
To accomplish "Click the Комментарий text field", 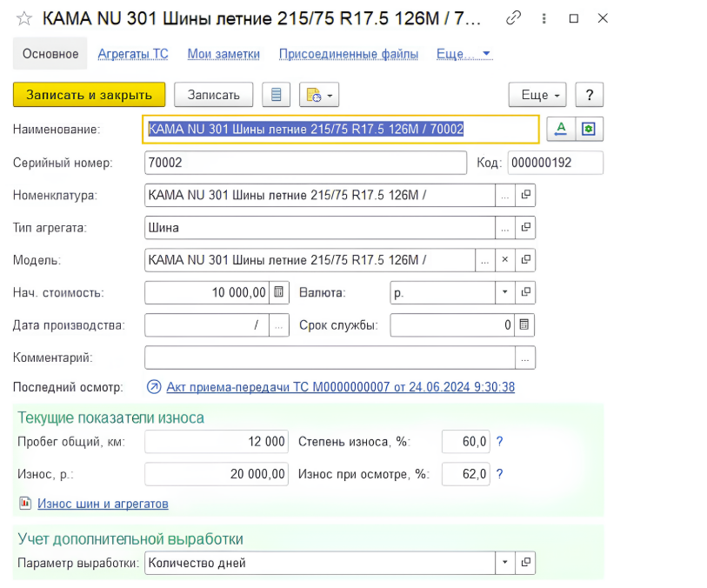I will tap(330, 357).
